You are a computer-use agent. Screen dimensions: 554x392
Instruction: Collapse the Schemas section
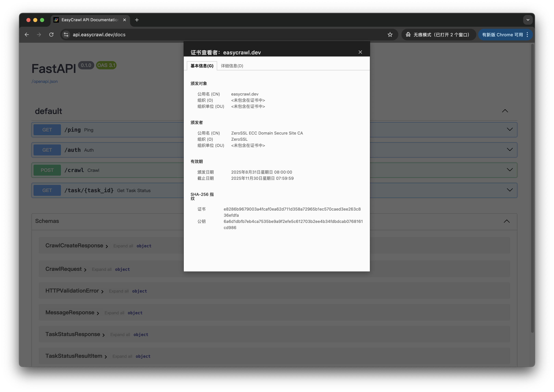tap(506, 221)
